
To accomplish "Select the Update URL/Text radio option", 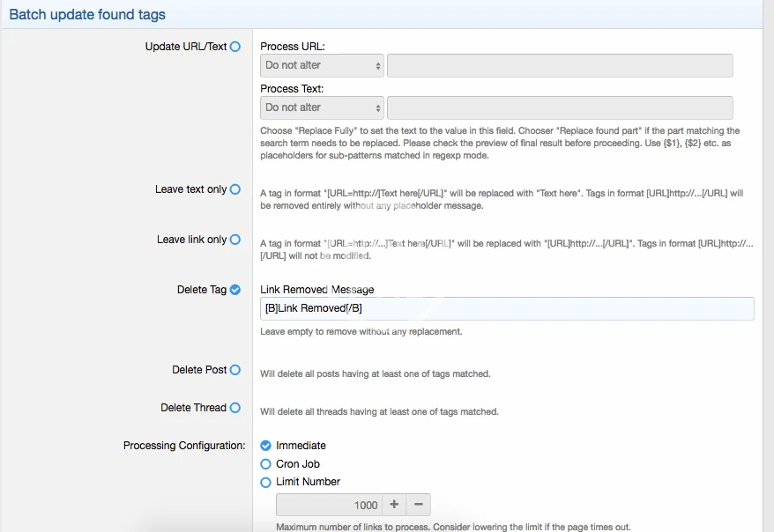I will click(x=235, y=47).
